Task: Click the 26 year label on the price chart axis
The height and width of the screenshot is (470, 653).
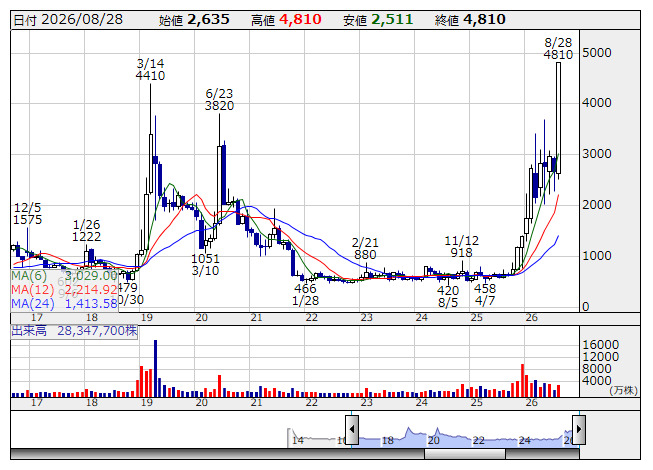Action: 531,318
